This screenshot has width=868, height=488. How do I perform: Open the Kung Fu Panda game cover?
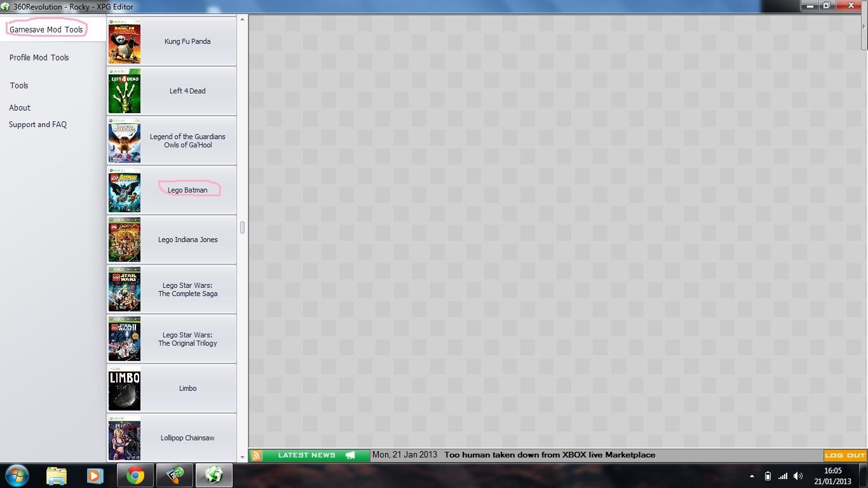(124, 41)
